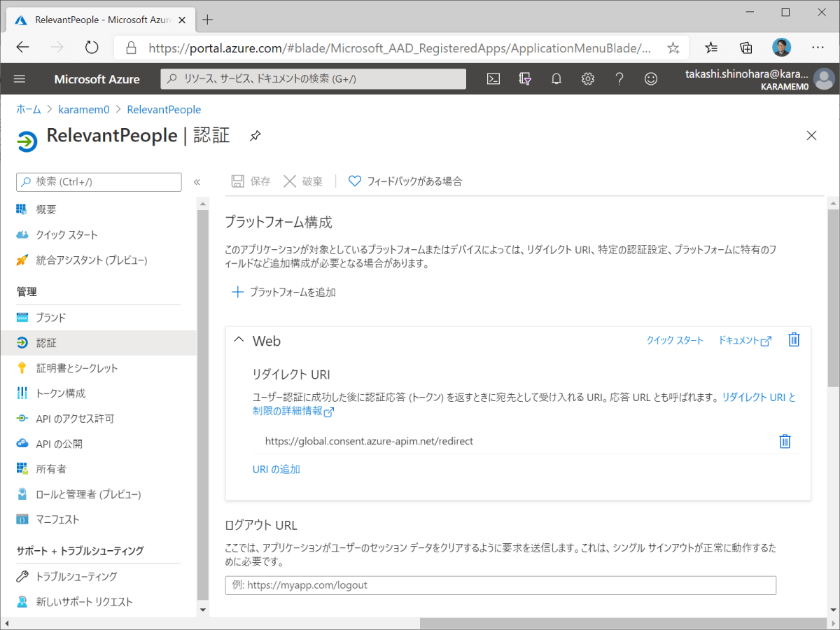
Task: Open the browser three-dot menu
Action: (818, 48)
